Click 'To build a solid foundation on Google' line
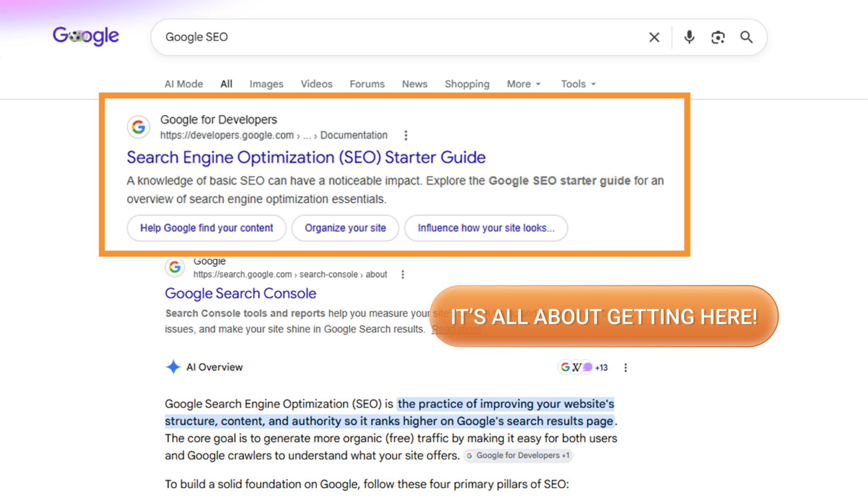Viewport: 868px width, 496px height. point(367,484)
